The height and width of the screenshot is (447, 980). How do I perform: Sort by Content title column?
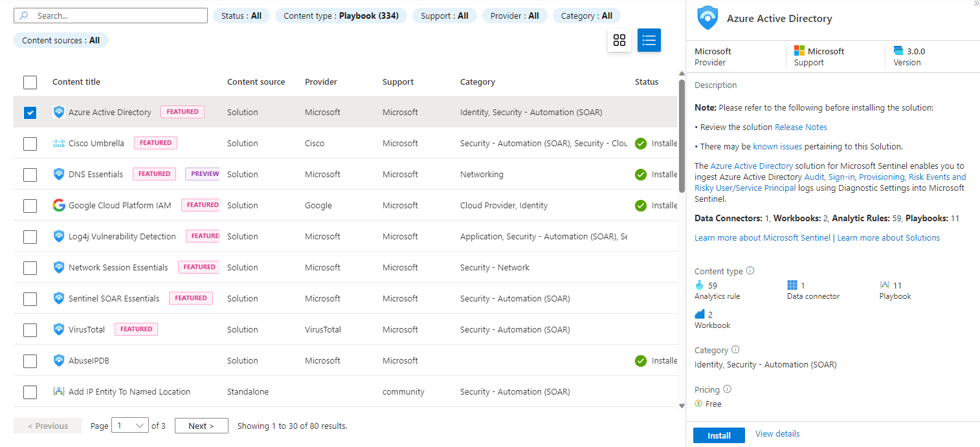click(76, 82)
